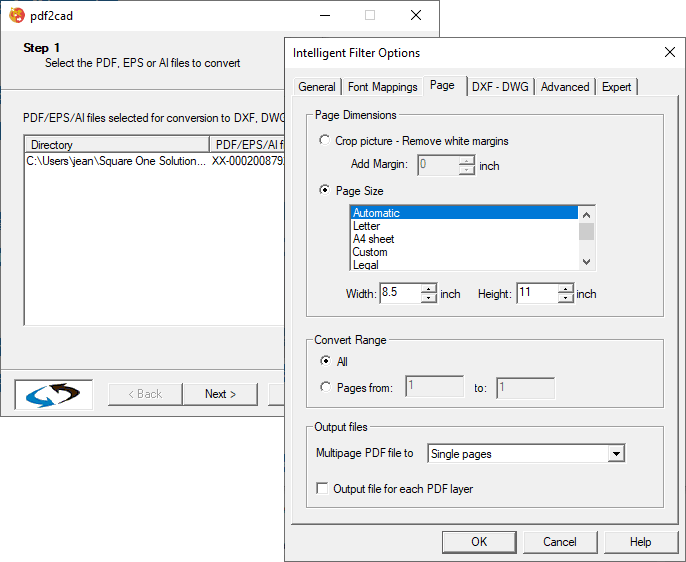Select Automatic in the page size list

point(464,213)
